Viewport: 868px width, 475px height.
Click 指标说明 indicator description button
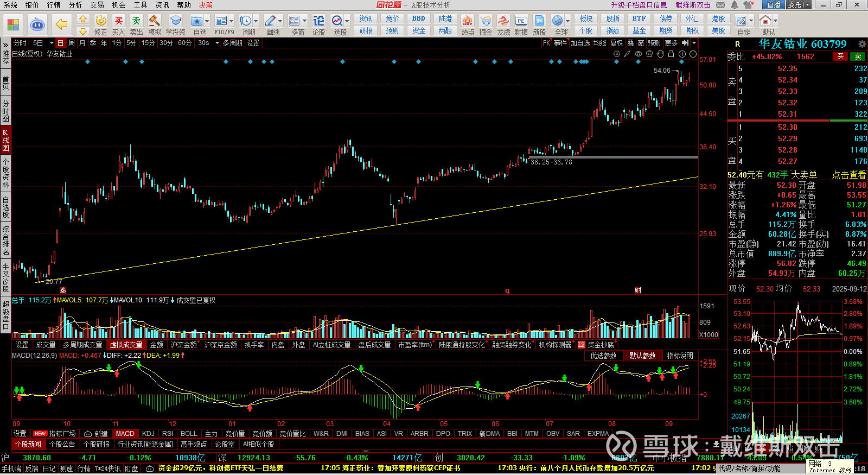pos(680,356)
